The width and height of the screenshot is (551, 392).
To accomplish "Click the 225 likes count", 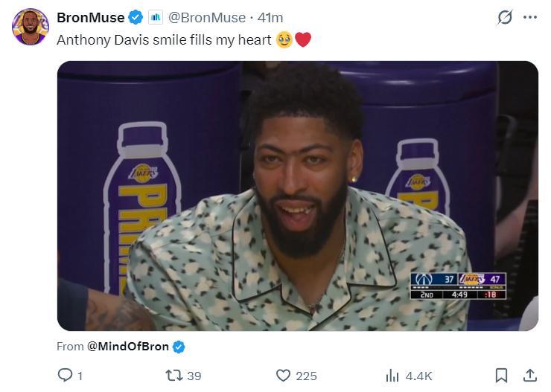I will coord(306,376).
